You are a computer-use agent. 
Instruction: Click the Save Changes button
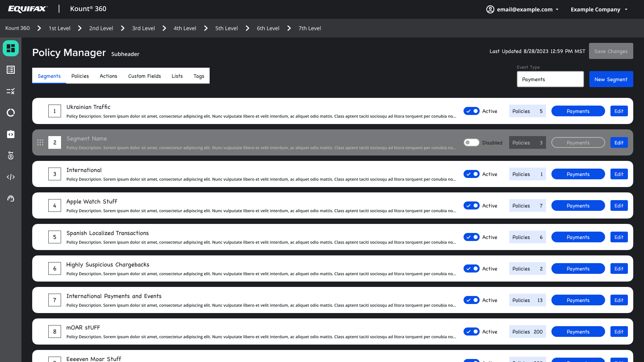[611, 51]
